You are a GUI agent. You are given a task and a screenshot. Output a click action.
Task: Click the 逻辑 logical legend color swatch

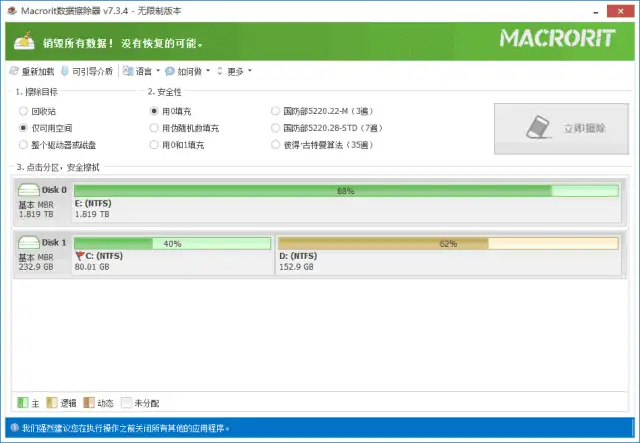coord(52,403)
